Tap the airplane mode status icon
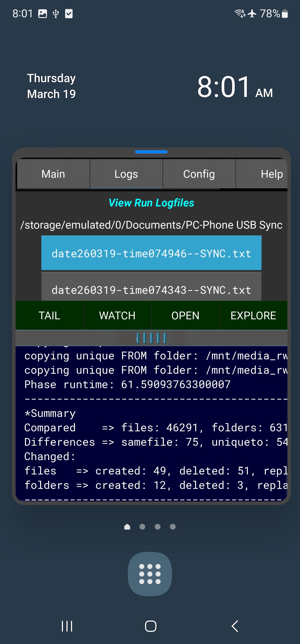Image resolution: width=300 pixels, height=644 pixels. [x=252, y=14]
